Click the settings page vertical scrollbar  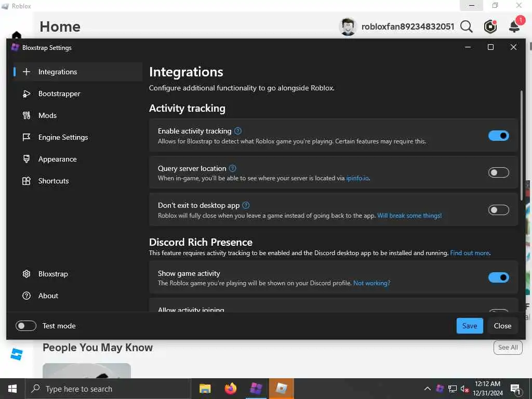tap(522, 146)
